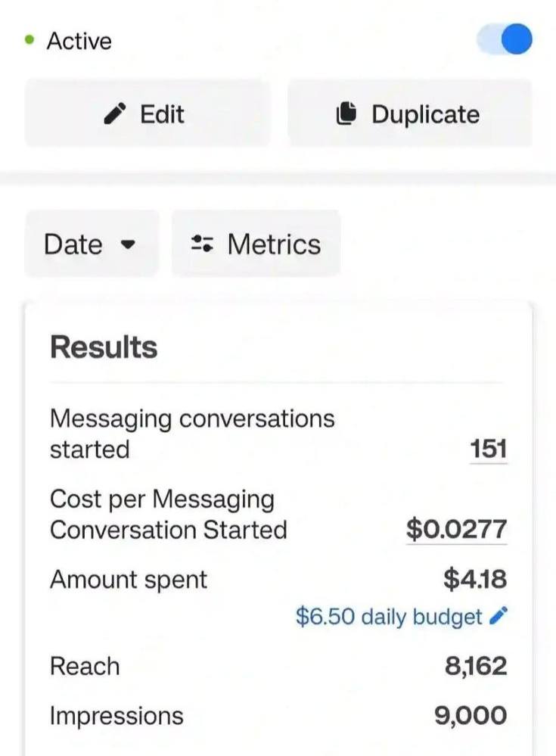Click the underlined 151 conversations value
The width and height of the screenshot is (556, 756).
click(488, 449)
